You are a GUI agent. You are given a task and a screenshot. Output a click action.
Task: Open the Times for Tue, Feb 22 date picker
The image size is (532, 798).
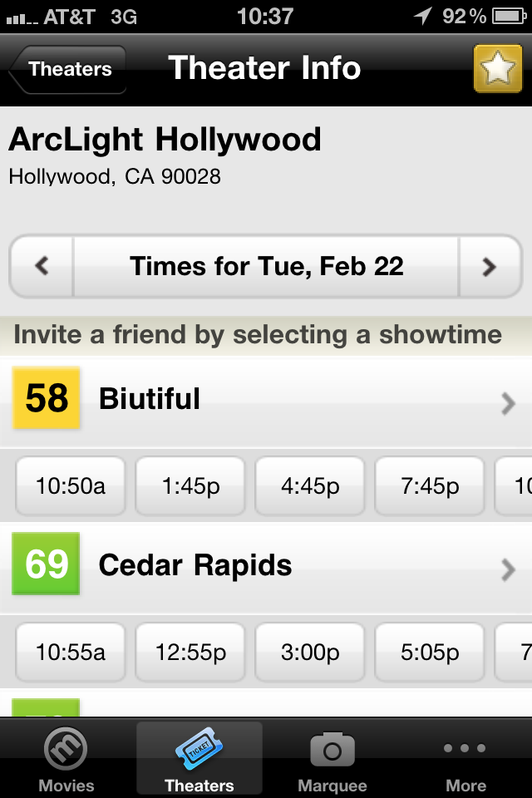point(266,266)
